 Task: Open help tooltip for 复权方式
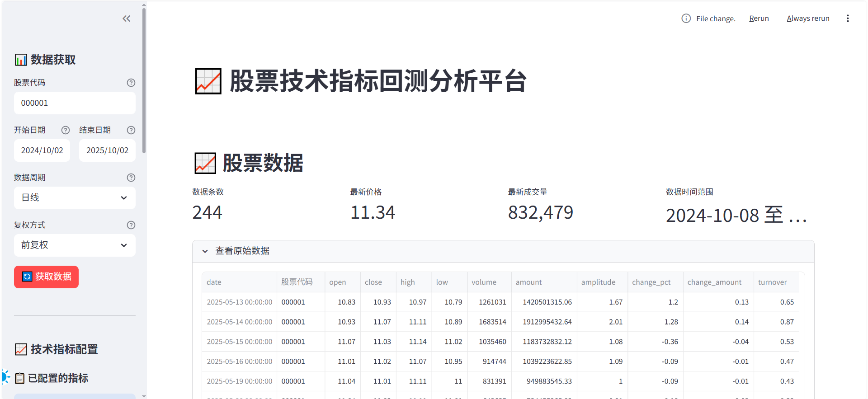131,225
